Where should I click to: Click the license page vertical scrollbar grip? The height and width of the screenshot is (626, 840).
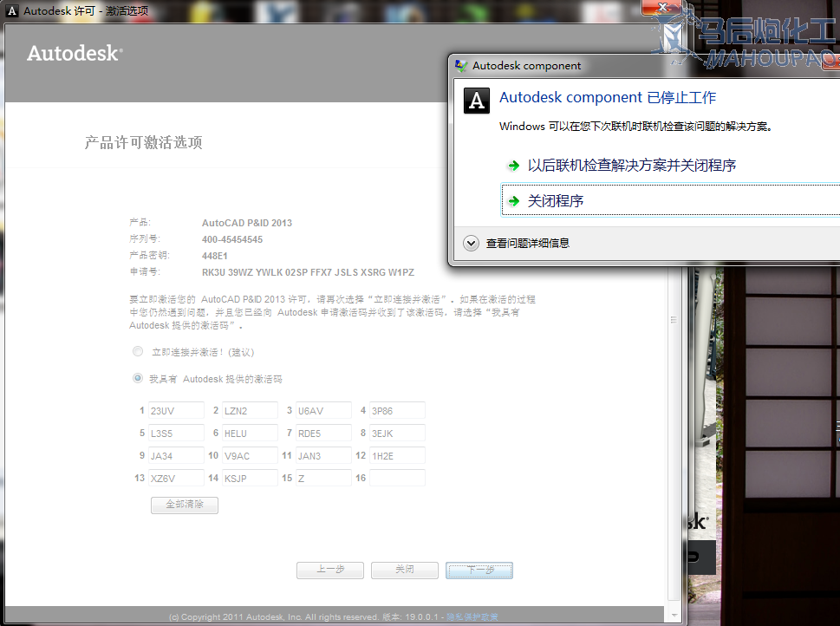tap(674, 320)
